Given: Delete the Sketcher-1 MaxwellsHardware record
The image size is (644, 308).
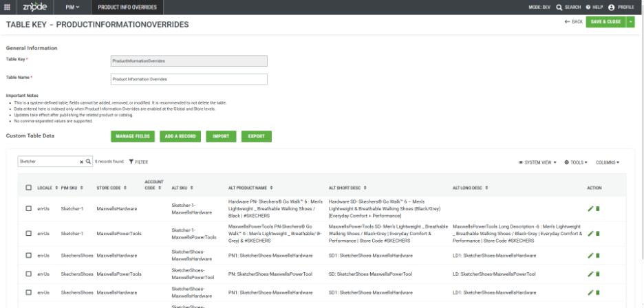Looking at the screenshot, I should coord(598,208).
